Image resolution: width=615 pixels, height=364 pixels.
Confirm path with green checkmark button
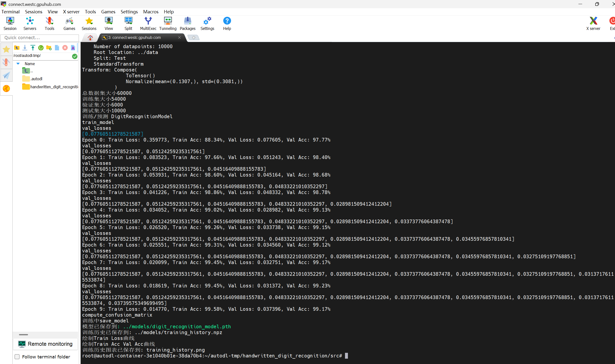(x=75, y=56)
